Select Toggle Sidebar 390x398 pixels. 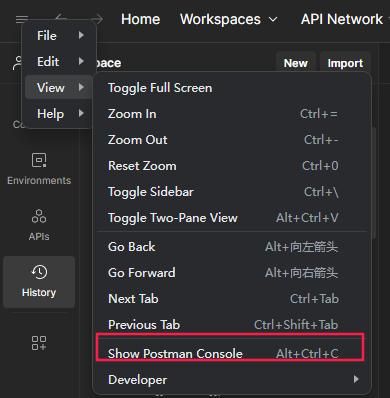232,192
